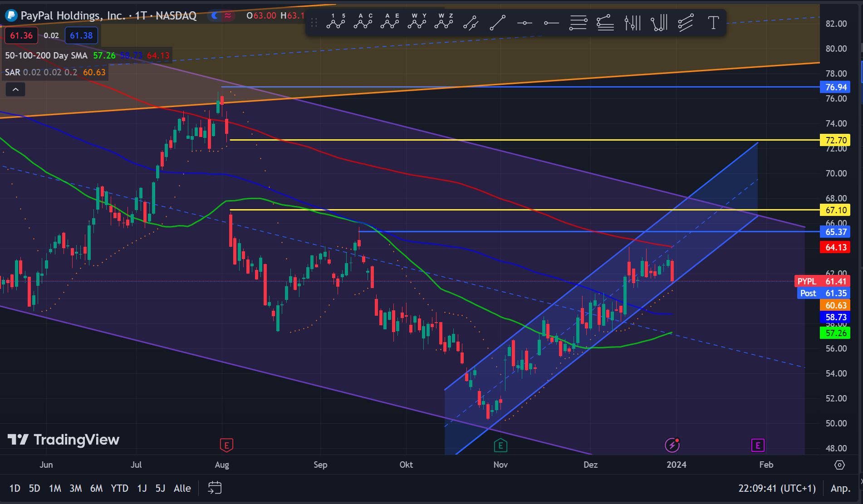Click the red sell price 61.36 button

click(x=21, y=35)
